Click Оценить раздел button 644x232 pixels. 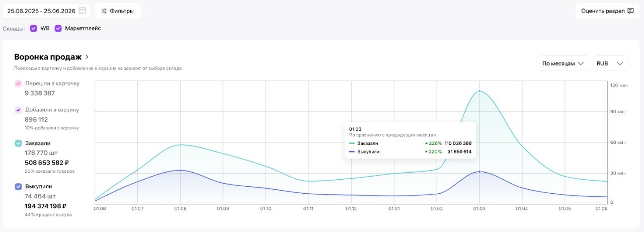click(x=607, y=11)
